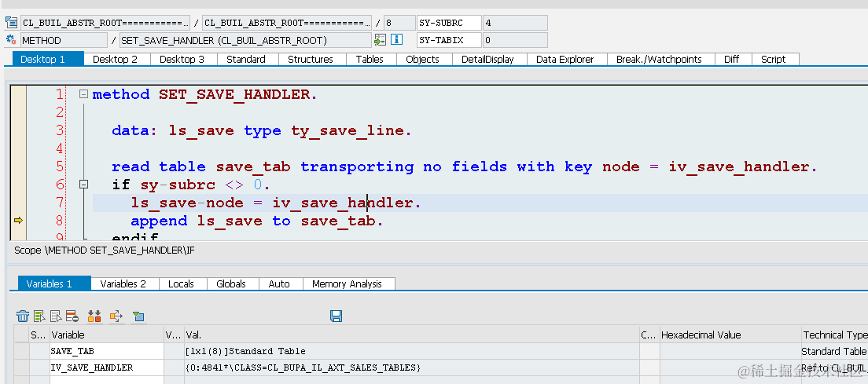Open the DetailDisplay tab
This screenshot has height=384, width=868.
487,59
